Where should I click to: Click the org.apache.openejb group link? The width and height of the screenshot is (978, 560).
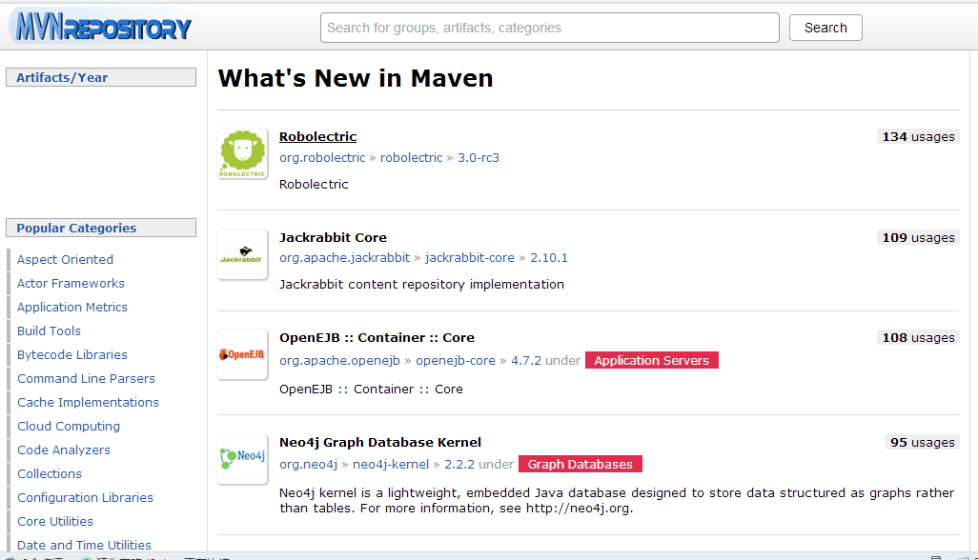[340, 361]
